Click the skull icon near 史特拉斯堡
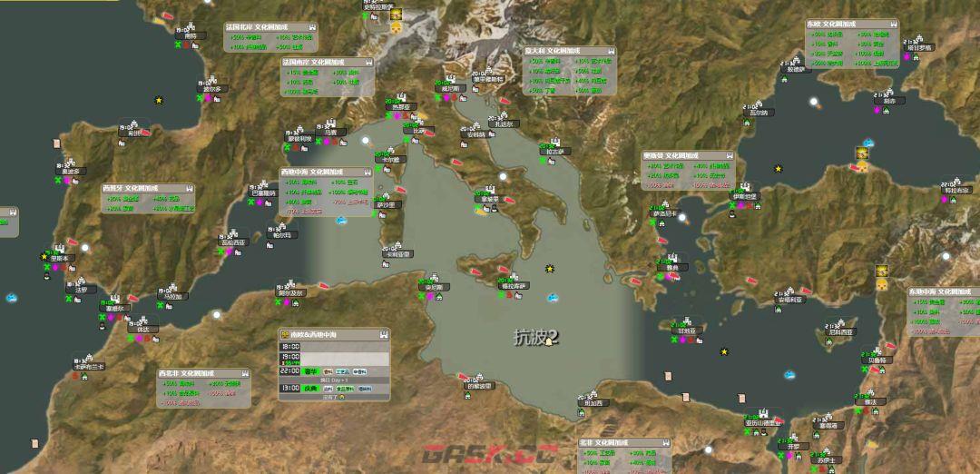Image resolution: width=980 pixels, height=474 pixels. coord(396,27)
